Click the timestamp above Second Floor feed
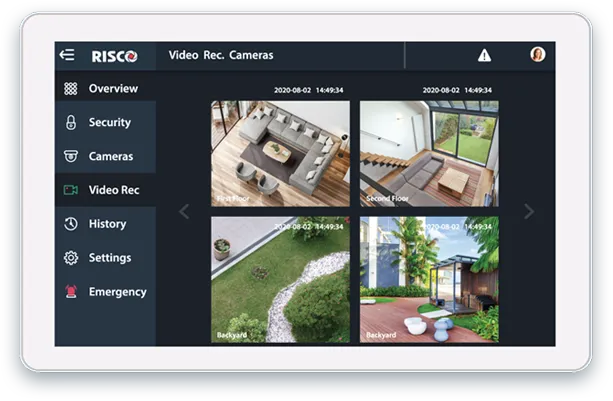The width and height of the screenshot is (613, 401). click(457, 90)
